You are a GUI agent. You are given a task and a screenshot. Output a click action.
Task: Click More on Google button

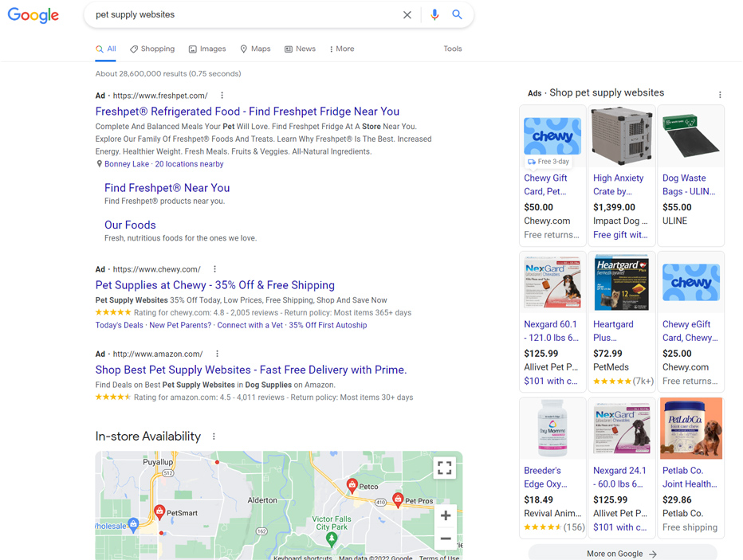coord(622,554)
